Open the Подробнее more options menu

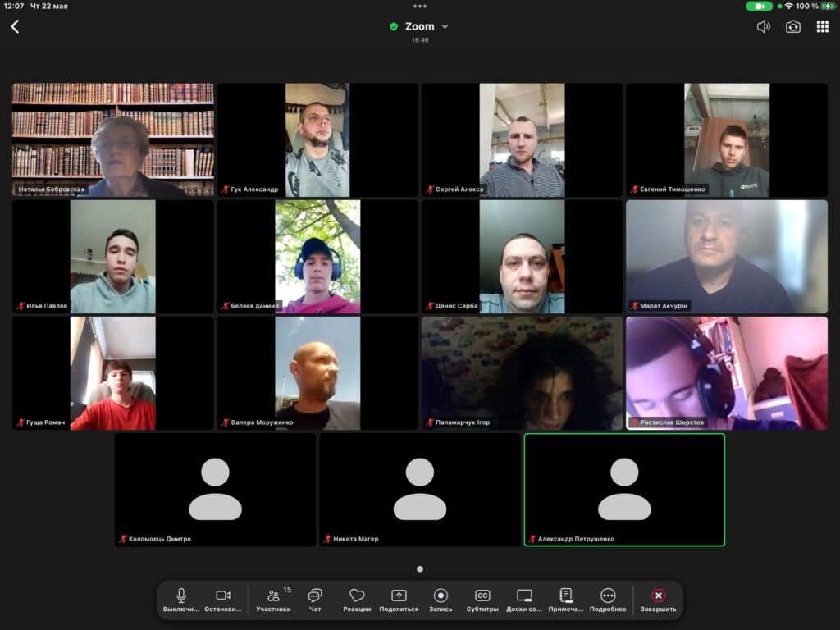point(608,600)
